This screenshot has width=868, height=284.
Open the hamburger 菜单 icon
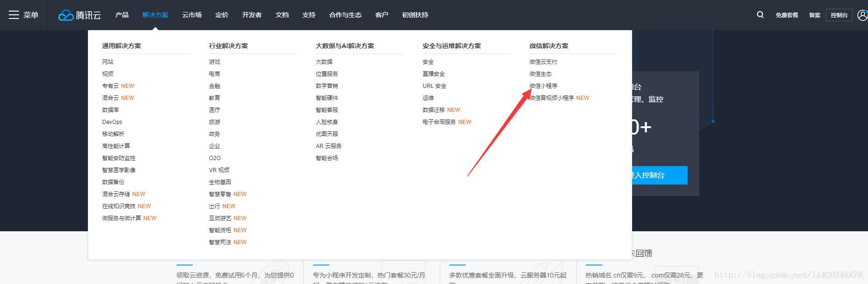pyautogui.click(x=14, y=15)
